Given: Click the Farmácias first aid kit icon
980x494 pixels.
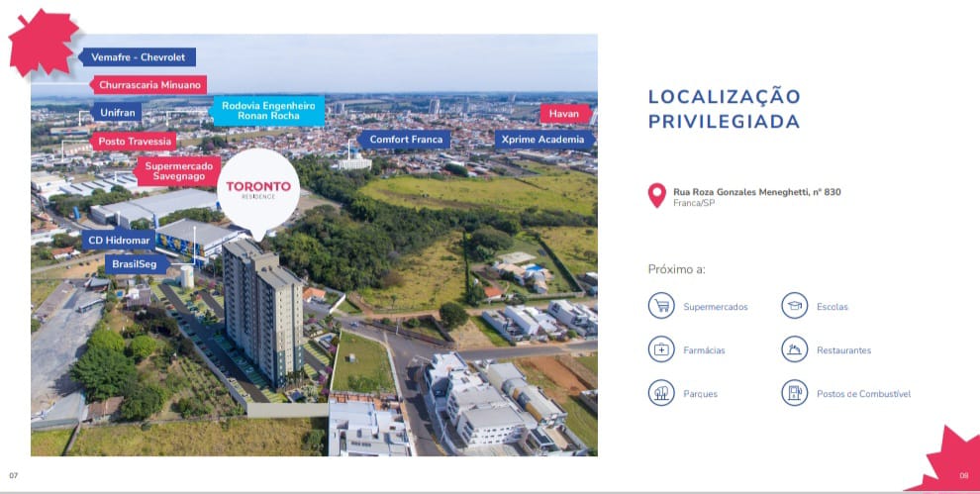Looking at the screenshot, I should tap(661, 348).
